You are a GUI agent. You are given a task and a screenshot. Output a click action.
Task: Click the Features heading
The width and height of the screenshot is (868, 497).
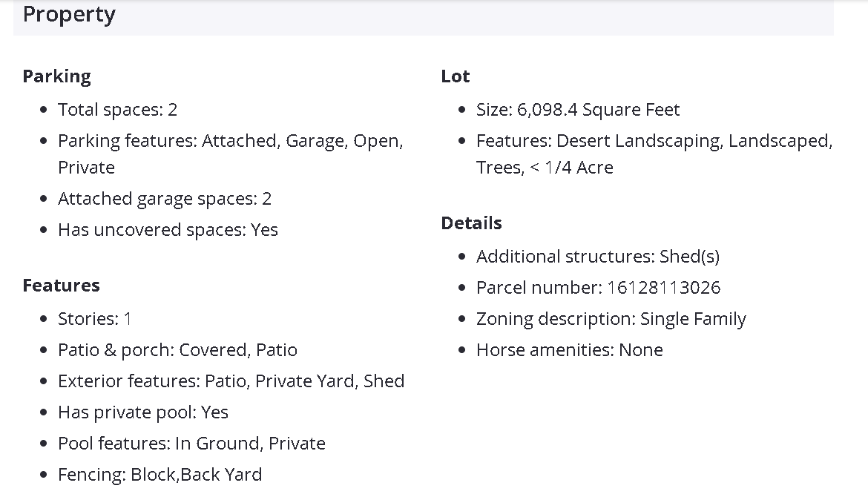pyautogui.click(x=61, y=286)
